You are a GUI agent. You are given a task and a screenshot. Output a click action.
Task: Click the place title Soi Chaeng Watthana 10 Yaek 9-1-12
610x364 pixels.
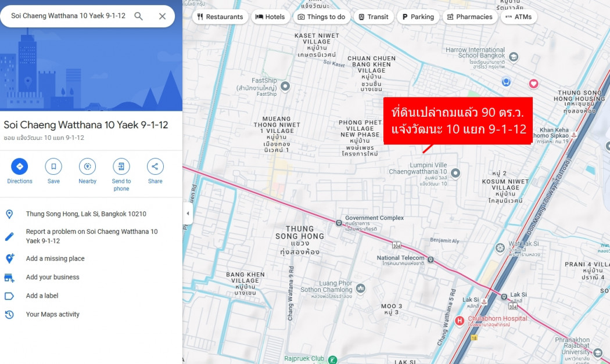(86, 125)
